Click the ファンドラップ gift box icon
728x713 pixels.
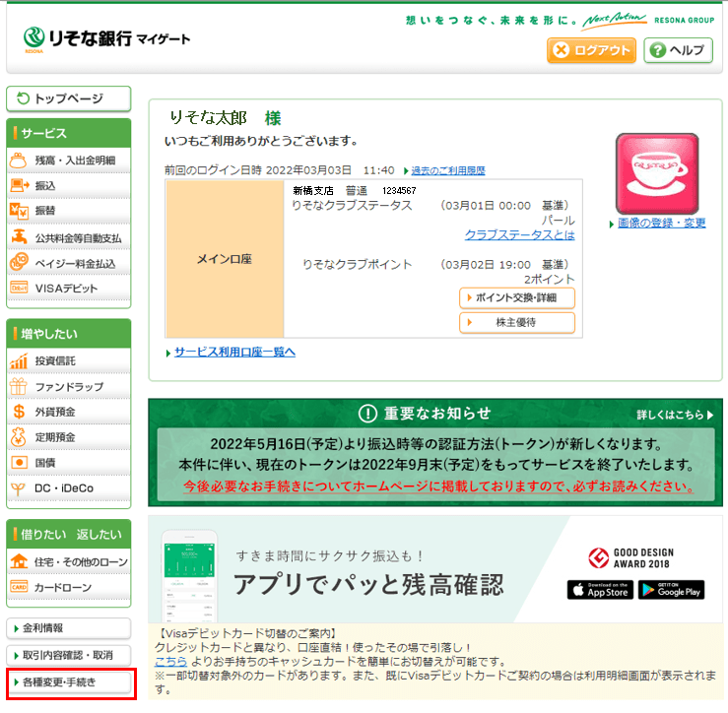(19, 386)
